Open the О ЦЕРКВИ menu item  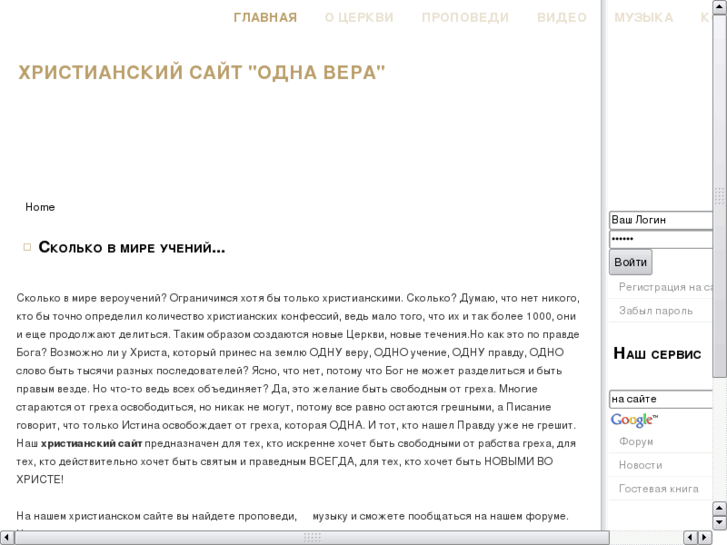coord(359,18)
